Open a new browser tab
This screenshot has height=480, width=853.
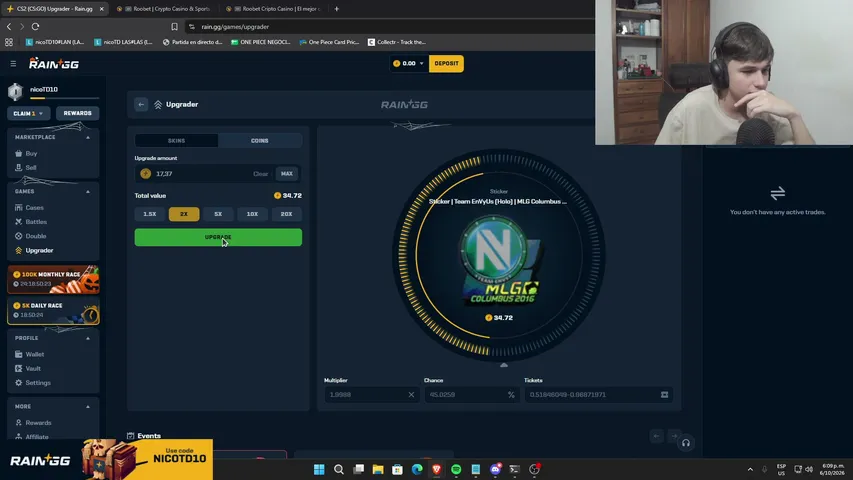pyautogui.click(x=337, y=9)
